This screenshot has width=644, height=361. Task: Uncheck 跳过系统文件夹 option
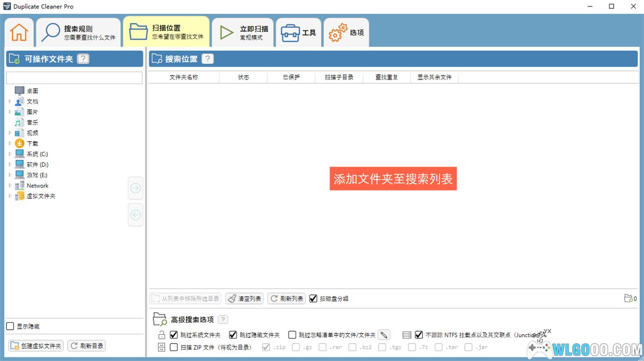click(174, 335)
